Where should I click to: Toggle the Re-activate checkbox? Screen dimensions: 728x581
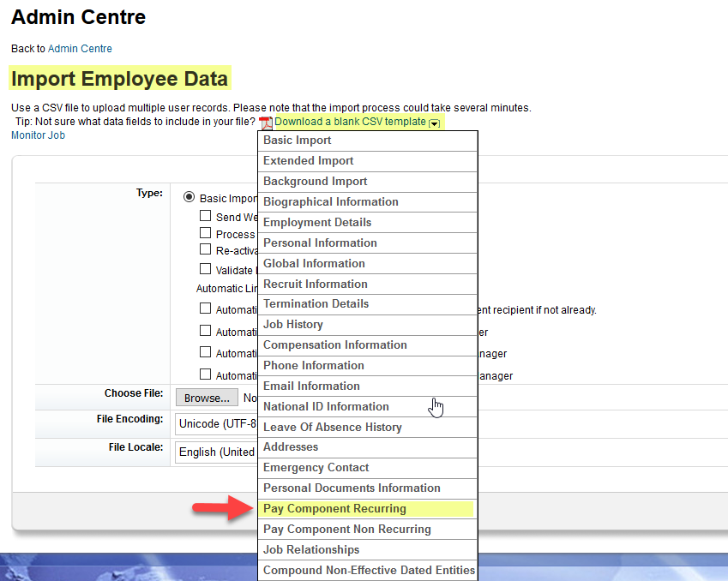pyautogui.click(x=205, y=249)
